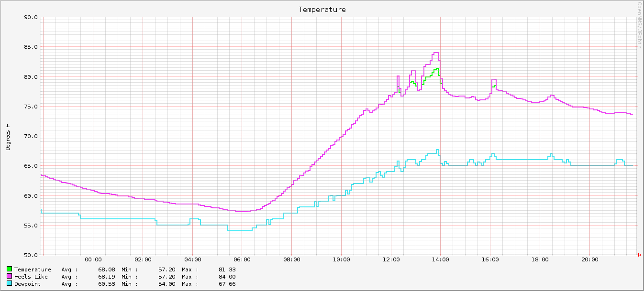
Task: Click the Dewpoint legend label text
Action: point(26,284)
